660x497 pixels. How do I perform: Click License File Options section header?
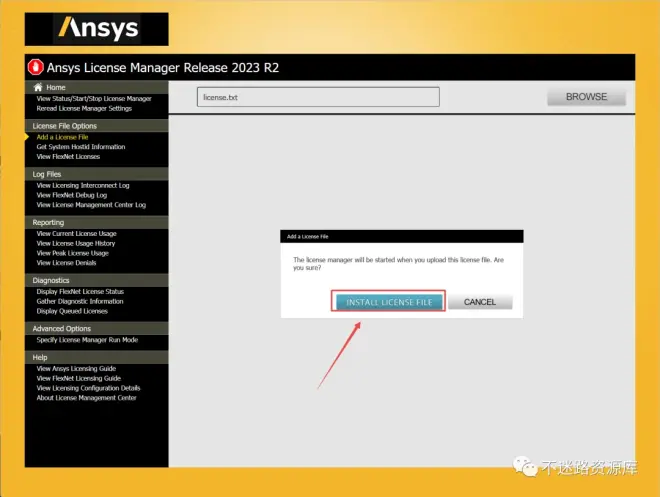click(x=96, y=126)
